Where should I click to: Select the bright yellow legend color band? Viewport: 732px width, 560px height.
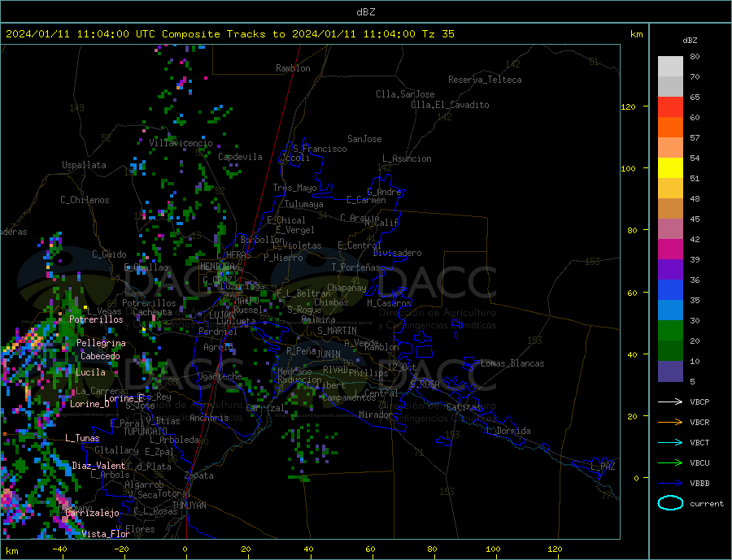click(x=670, y=168)
